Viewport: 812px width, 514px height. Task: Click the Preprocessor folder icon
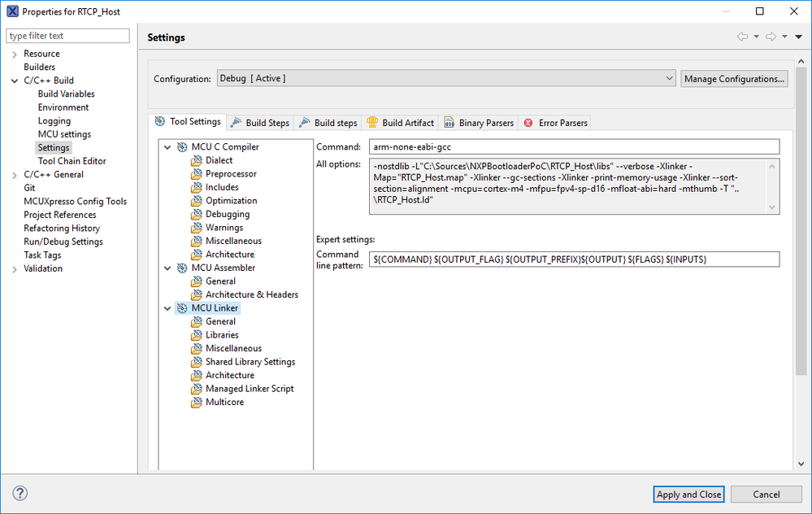[197, 174]
